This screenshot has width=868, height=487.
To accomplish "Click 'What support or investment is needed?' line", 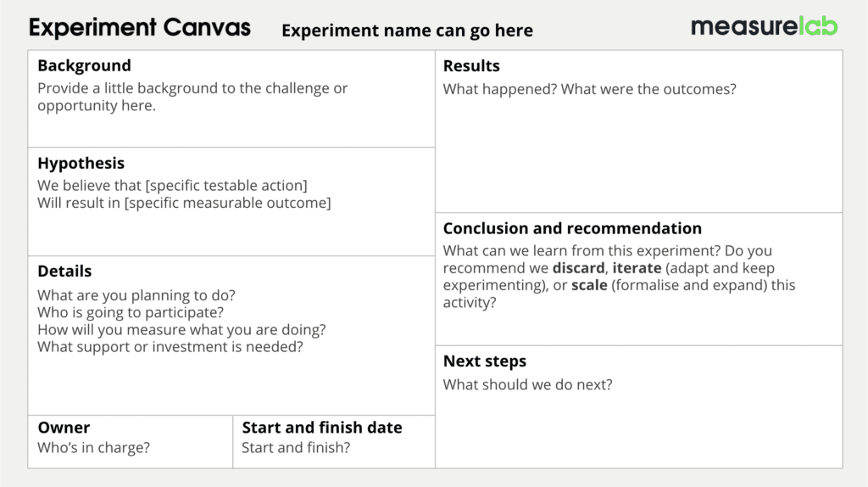I will (x=170, y=346).
